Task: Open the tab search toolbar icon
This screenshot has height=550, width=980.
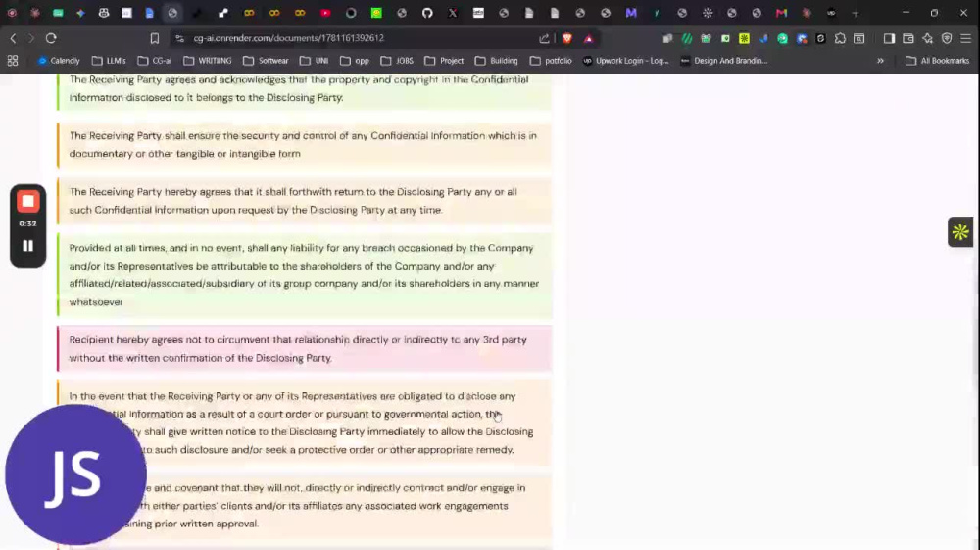Action: click(x=859, y=38)
